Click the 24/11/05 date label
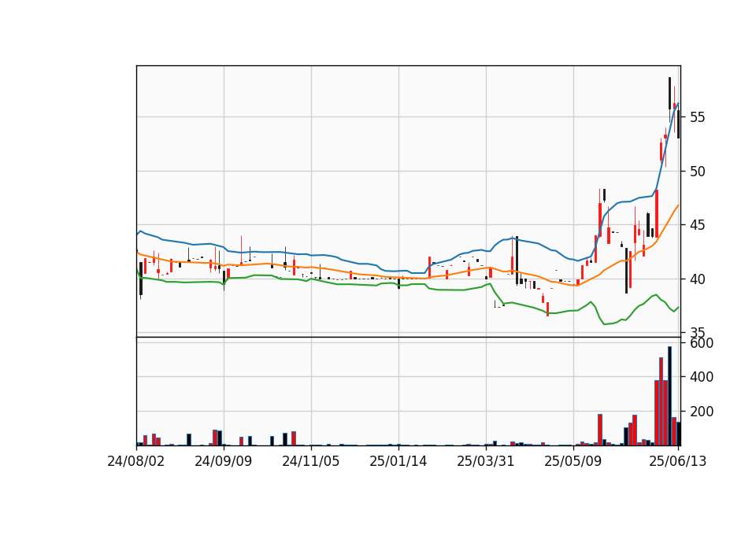 [311, 462]
